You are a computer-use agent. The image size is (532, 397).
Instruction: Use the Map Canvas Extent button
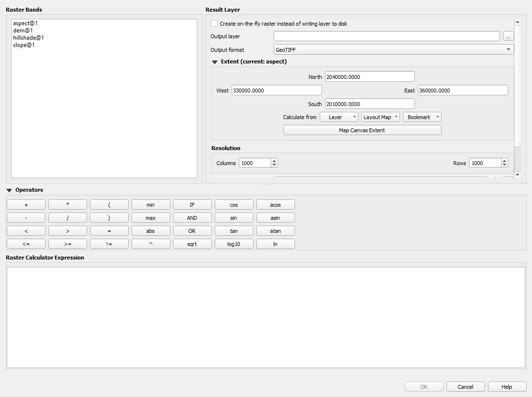(x=362, y=130)
